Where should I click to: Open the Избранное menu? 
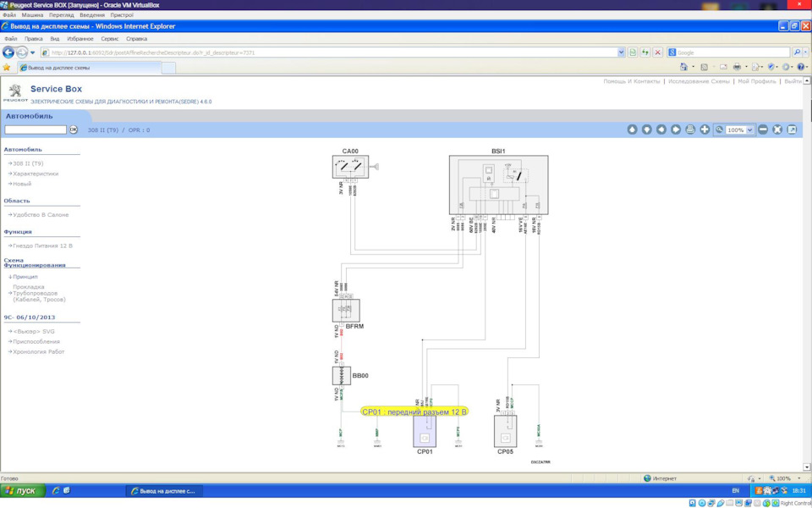80,39
